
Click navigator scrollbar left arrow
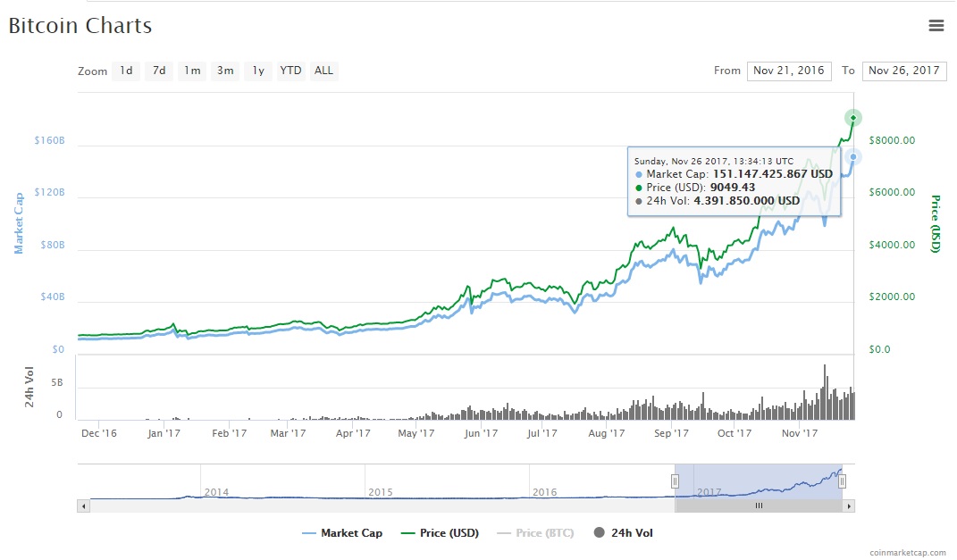point(84,506)
